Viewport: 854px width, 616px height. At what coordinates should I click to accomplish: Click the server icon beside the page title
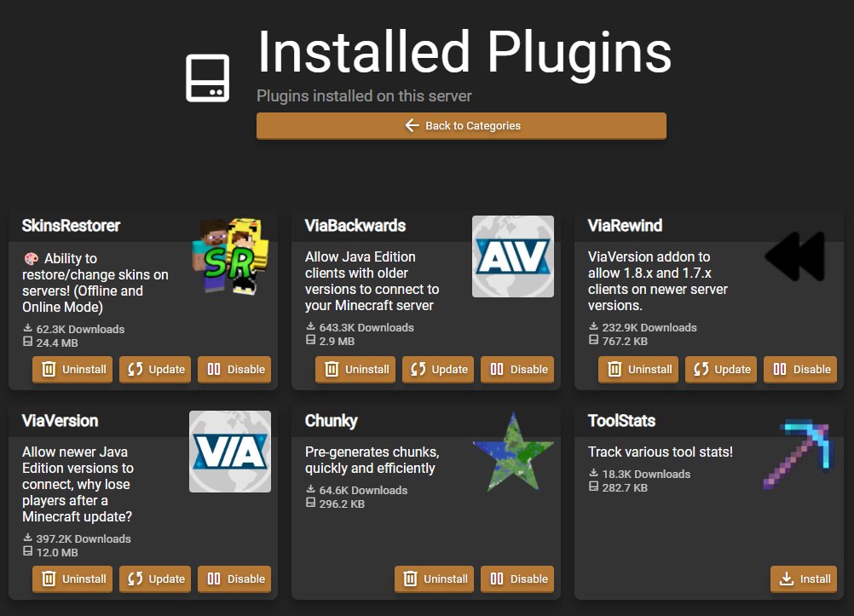click(x=206, y=78)
